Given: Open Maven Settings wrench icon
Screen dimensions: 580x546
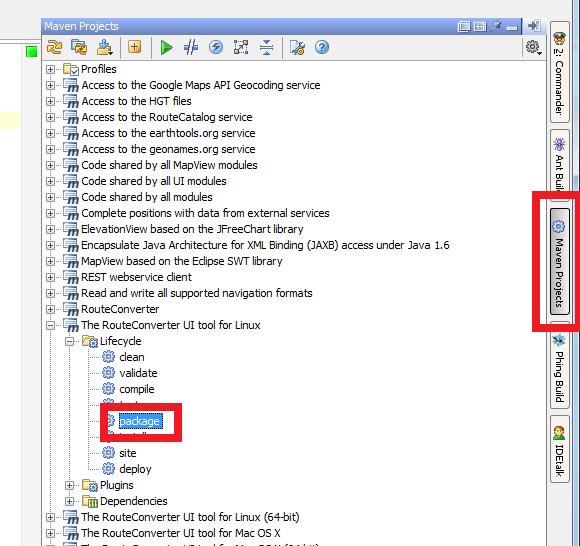Looking at the screenshot, I should point(297,47).
